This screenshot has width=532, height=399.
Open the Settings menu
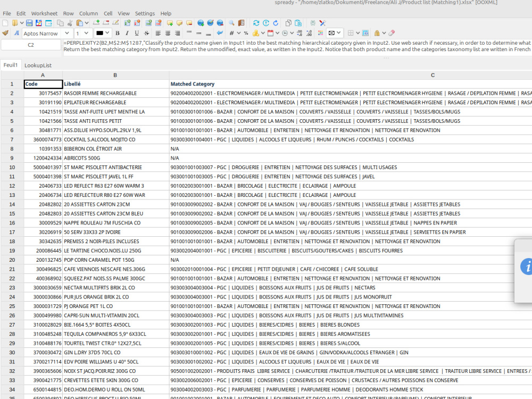[x=145, y=13]
